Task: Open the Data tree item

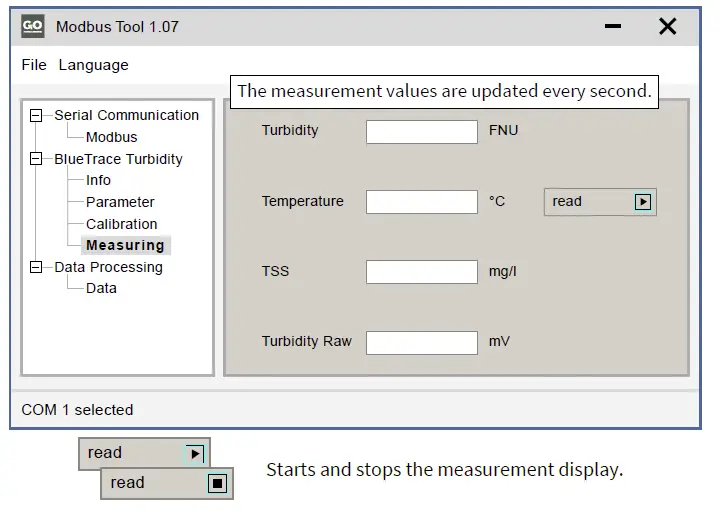Action: pos(101,288)
